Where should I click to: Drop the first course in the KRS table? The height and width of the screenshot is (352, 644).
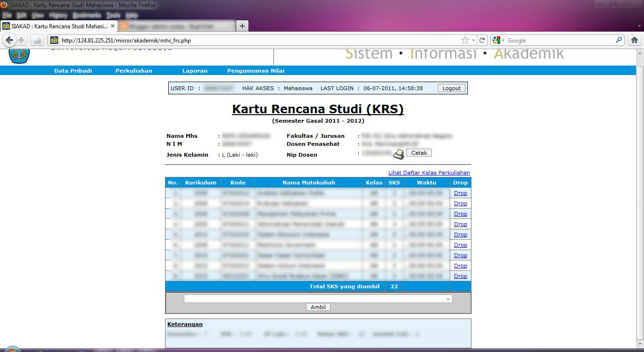pos(460,193)
